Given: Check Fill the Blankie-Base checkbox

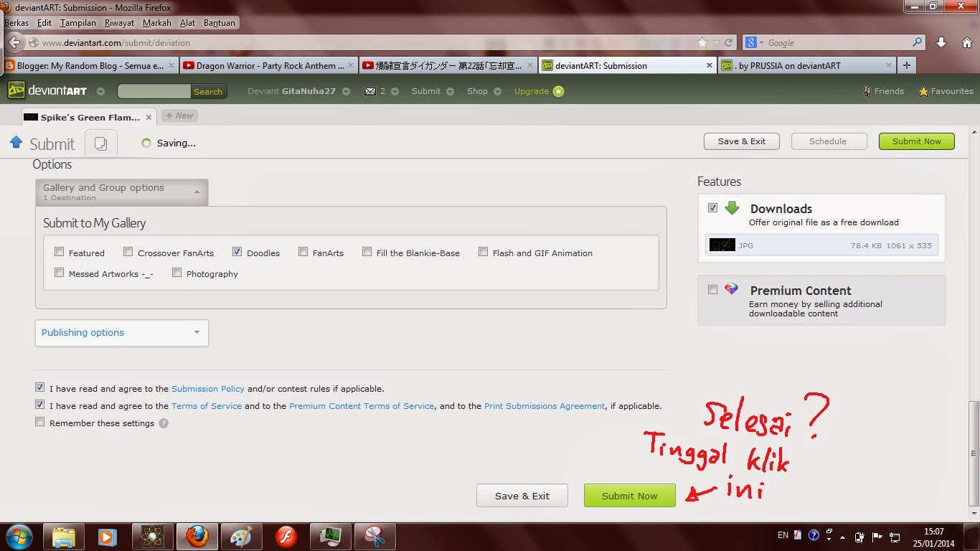Looking at the screenshot, I should click(x=367, y=252).
